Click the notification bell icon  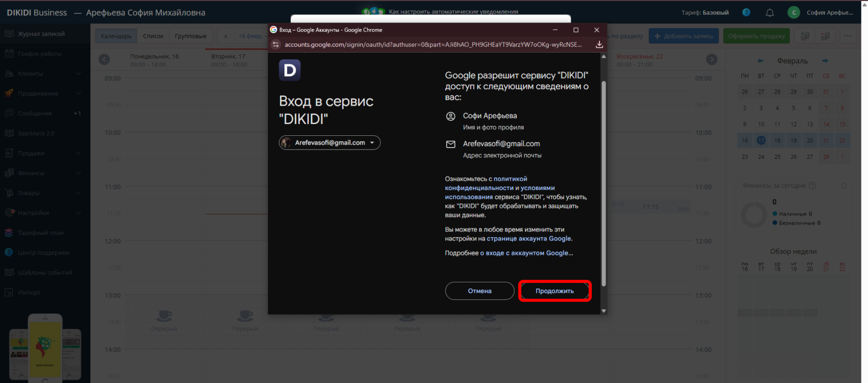click(x=769, y=13)
